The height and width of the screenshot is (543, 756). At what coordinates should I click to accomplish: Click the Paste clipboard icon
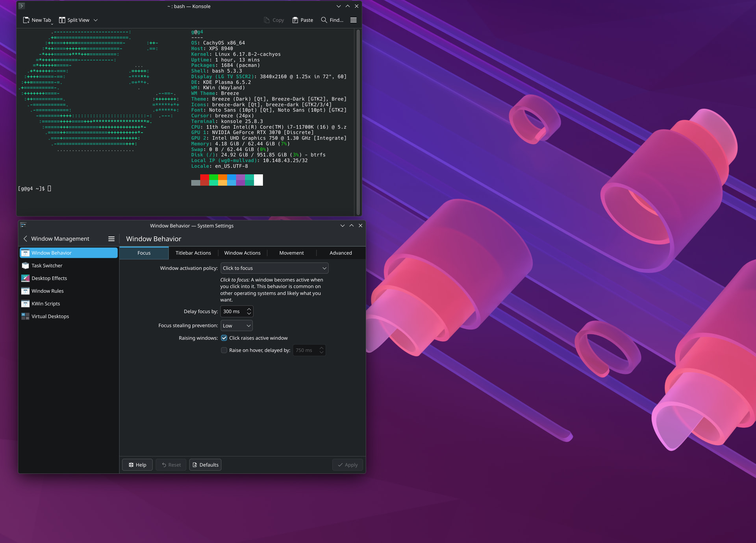coord(295,20)
